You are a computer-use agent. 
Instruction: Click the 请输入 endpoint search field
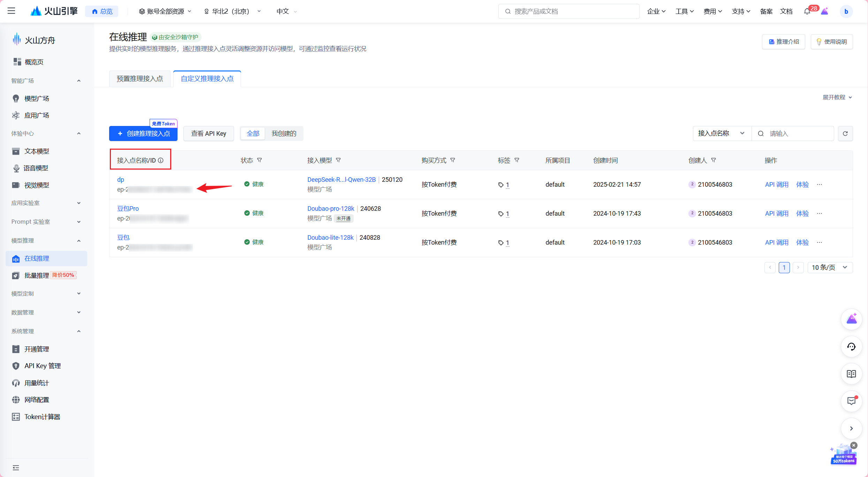[793, 134]
